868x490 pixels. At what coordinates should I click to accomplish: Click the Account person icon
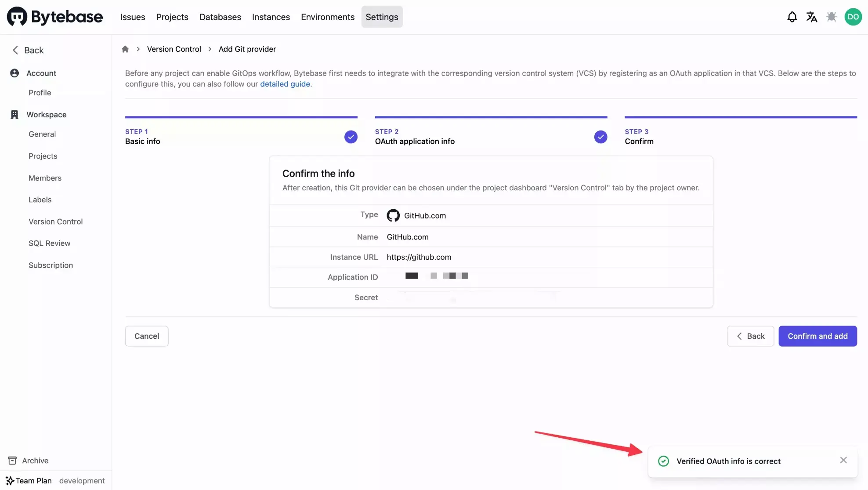point(14,73)
